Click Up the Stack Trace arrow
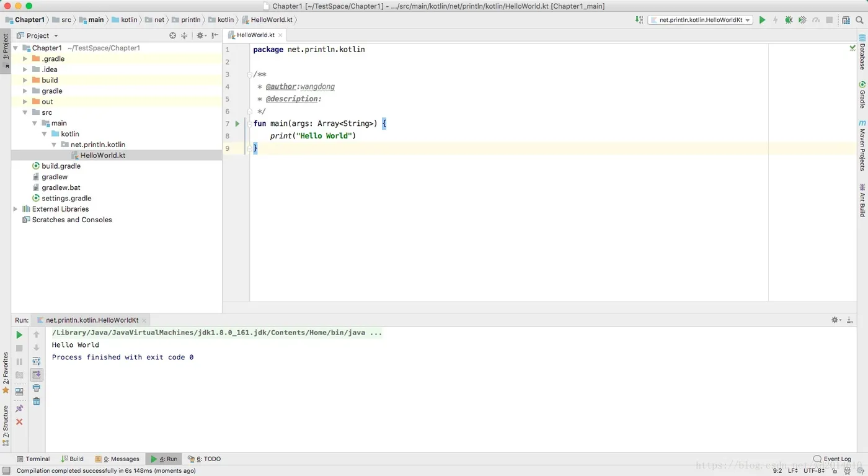This screenshot has height=476, width=868. (37, 335)
